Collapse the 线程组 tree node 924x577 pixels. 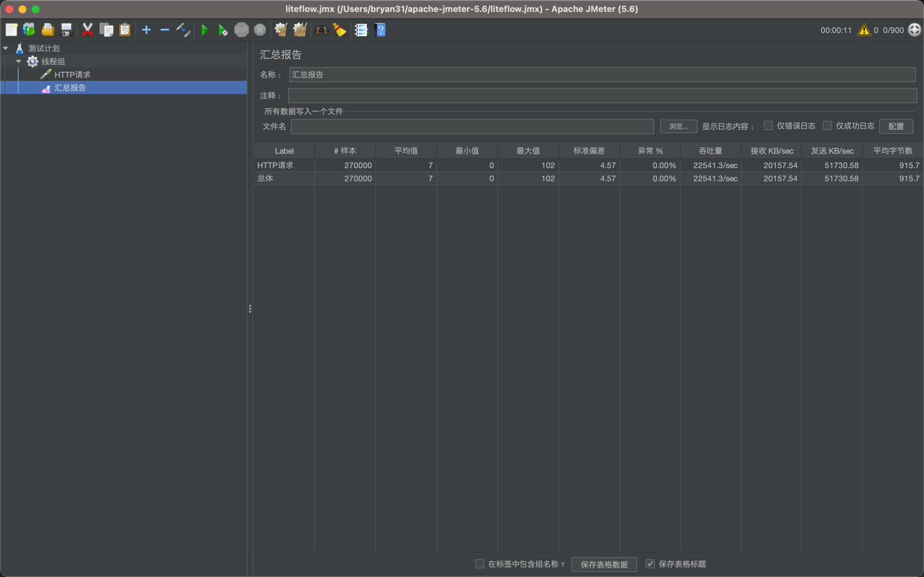[x=18, y=62]
